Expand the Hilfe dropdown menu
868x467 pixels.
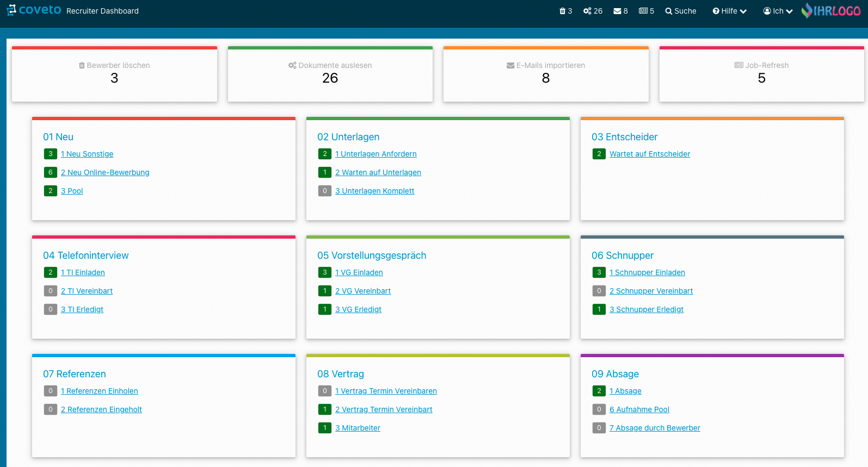pyautogui.click(x=730, y=11)
